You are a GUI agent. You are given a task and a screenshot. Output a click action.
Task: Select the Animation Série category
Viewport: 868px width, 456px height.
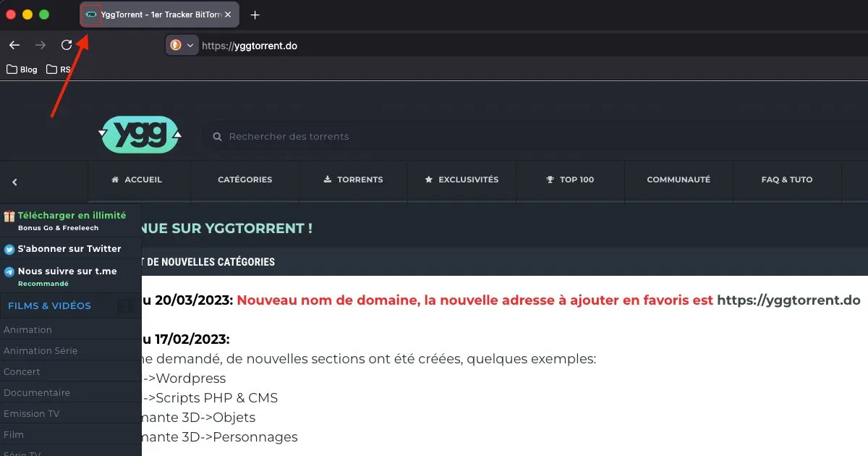coord(41,350)
